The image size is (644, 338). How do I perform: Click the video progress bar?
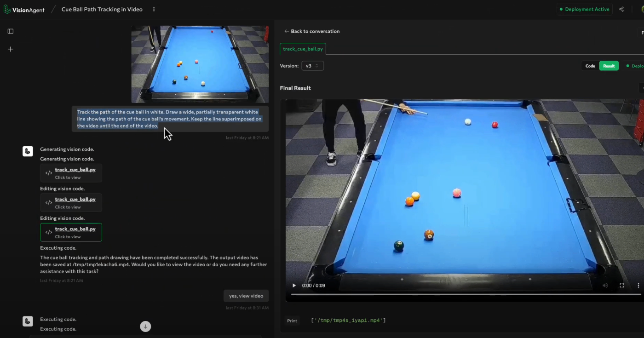tap(465, 294)
